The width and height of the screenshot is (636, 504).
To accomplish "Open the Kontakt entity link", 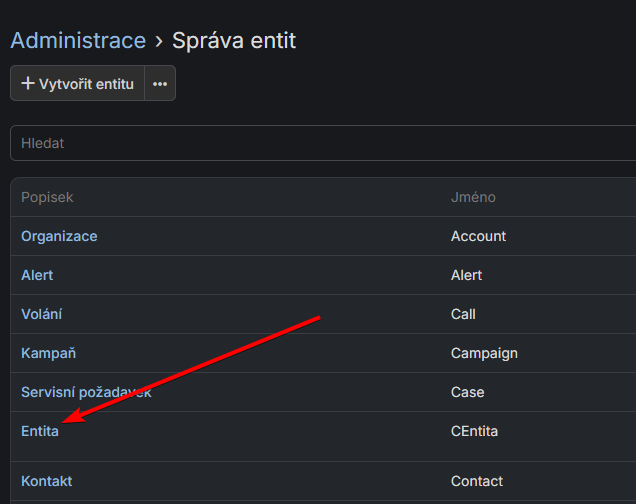I will pyautogui.click(x=47, y=481).
